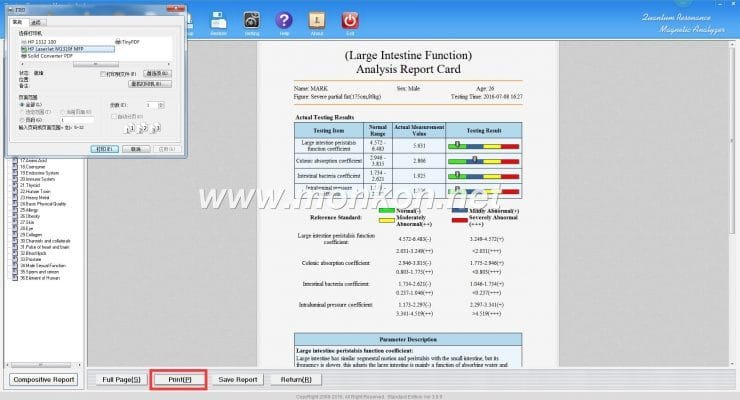Confirm printing with the dialog's Print button
Image resolution: width=740 pixels, height=400 pixels.
104,149
